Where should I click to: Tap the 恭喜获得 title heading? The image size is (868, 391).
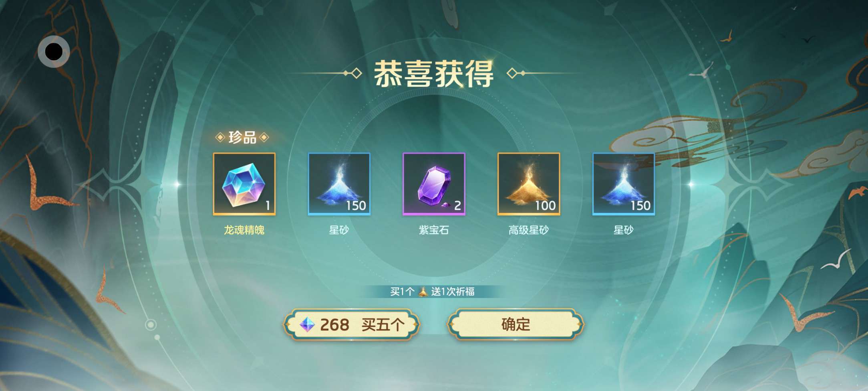click(x=434, y=74)
